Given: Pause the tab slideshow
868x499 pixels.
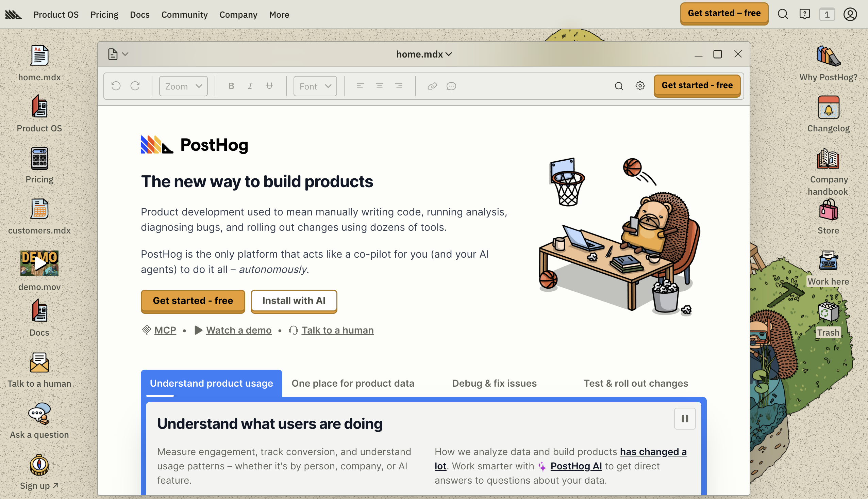Looking at the screenshot, I should (685, 418).
